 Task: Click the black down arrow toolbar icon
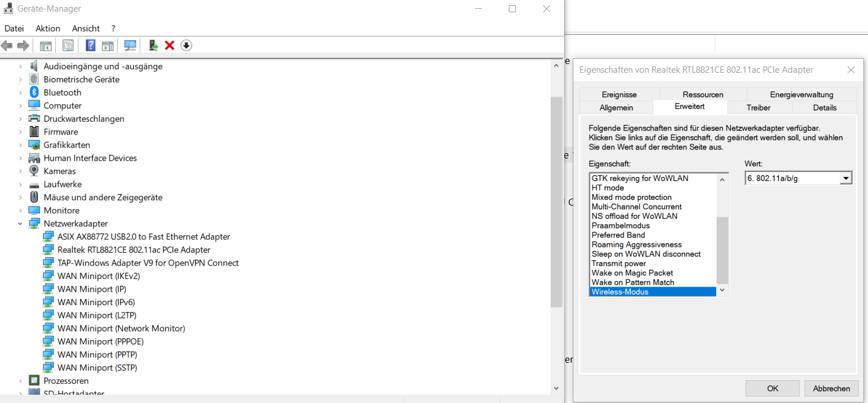[186, 45]
